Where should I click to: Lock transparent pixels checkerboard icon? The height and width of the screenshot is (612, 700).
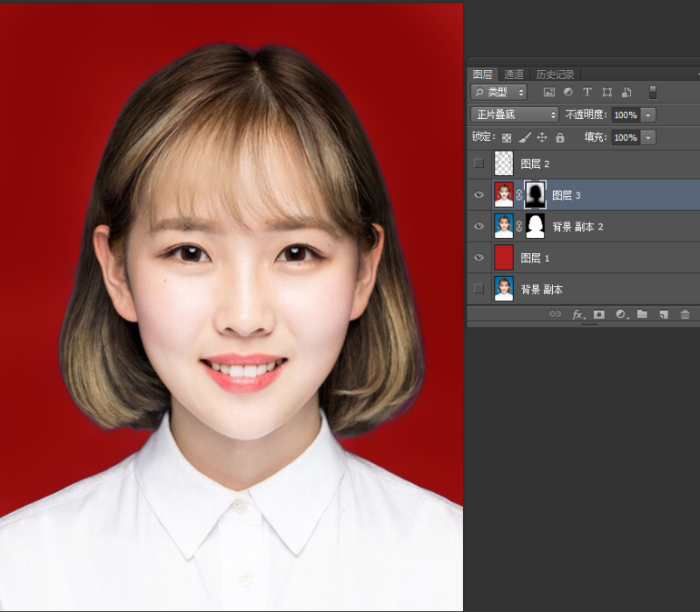coord(506,137)
